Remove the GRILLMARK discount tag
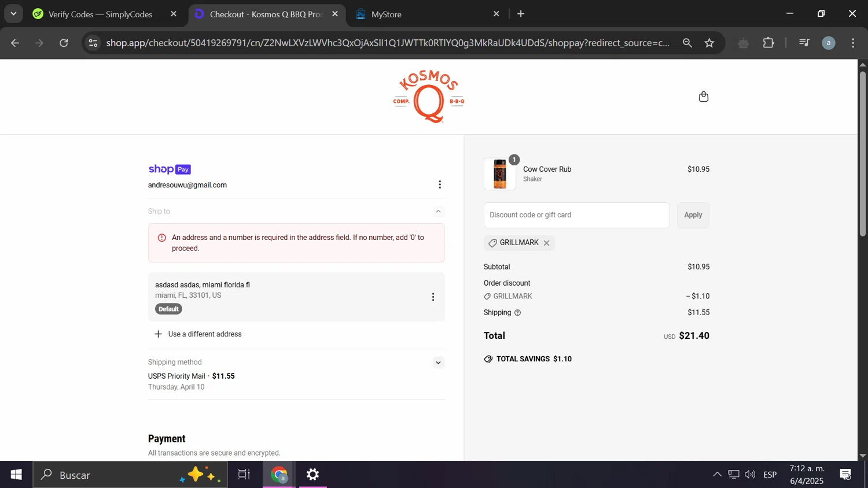 (x=546, y=243)
